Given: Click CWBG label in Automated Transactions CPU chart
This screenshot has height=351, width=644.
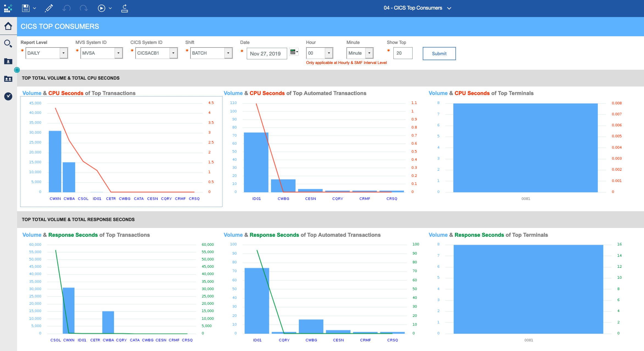Looking at the screenshot, I should [x=283, y=199].
